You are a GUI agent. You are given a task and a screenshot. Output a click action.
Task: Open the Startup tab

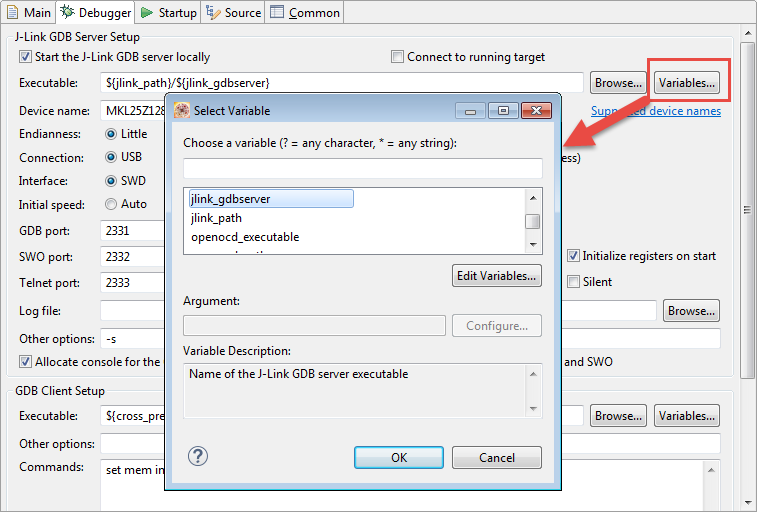pos(168,13)
